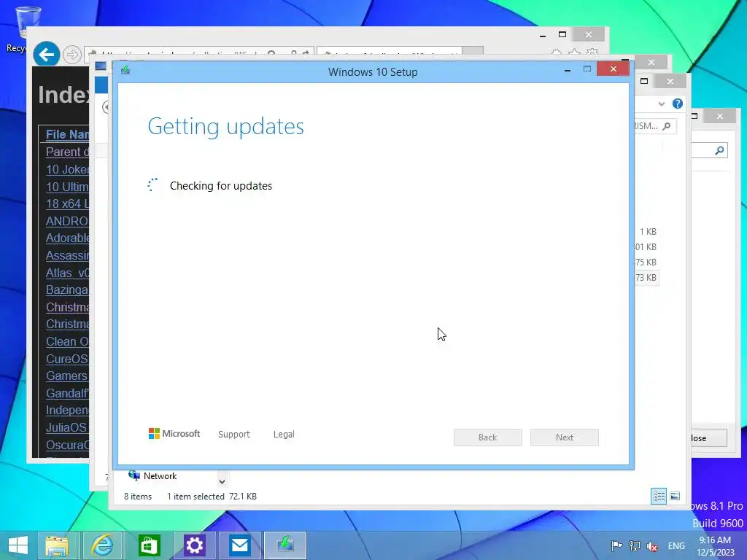Open the 'ANDRO' link in IE
This screenshot has width=747, height=560.
click(x=67, y=221)
